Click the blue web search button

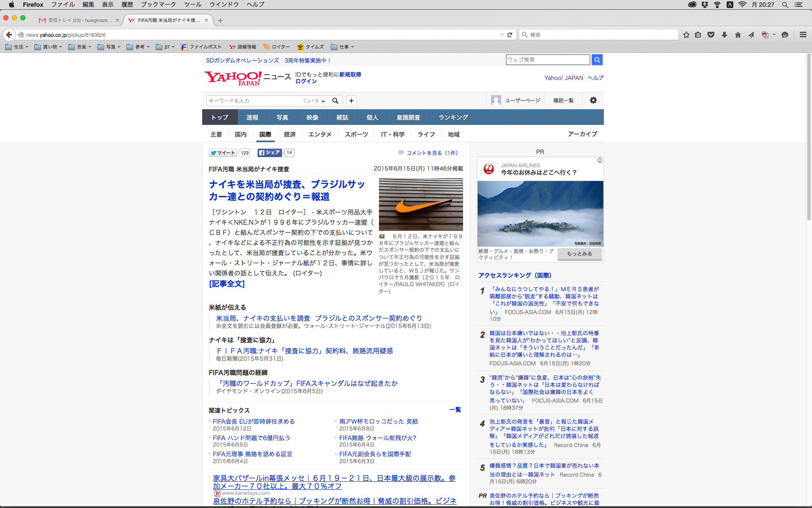coord(597,60)
